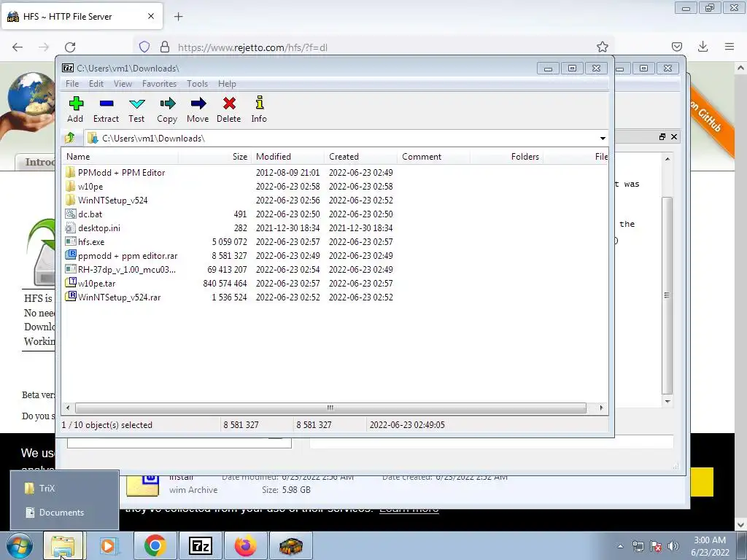This screenshot has height=560, width=747.
Task: Close the HFS ~ HTTP File Server tab
Action: [x=150, y=16]
